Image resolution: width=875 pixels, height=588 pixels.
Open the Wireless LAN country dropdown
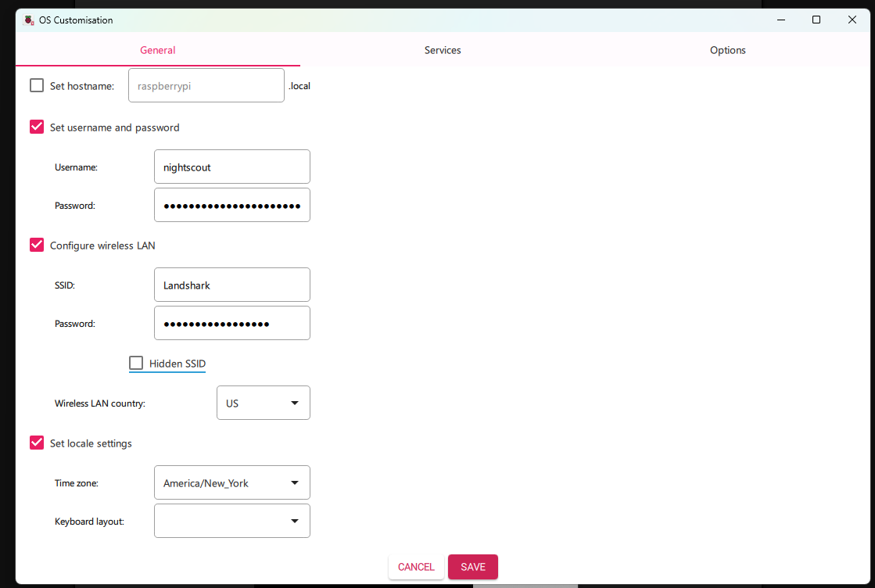coord(263,403)
